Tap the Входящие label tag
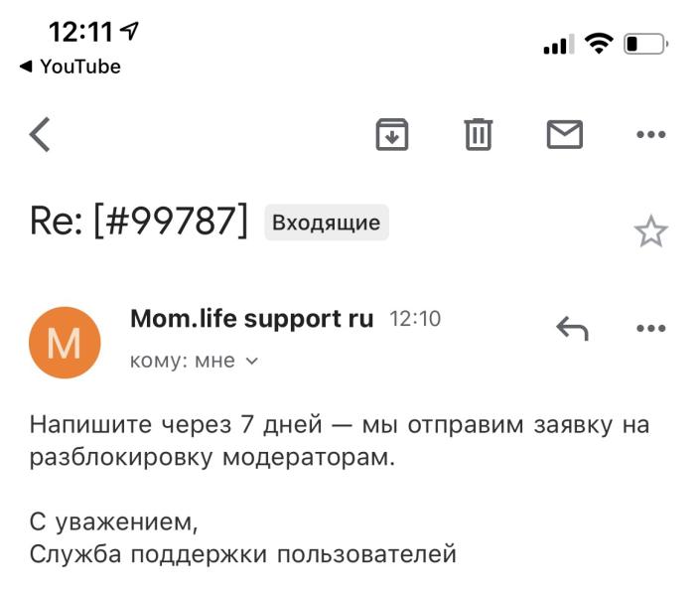Screen dimensions: 700x596 tap(326, 223)
